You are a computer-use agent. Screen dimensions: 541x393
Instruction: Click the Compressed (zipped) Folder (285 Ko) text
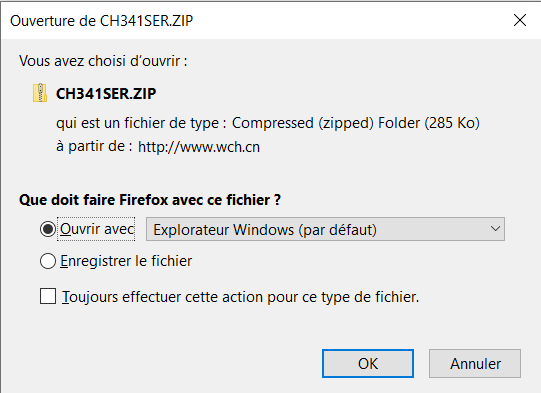tap(356, 123)
